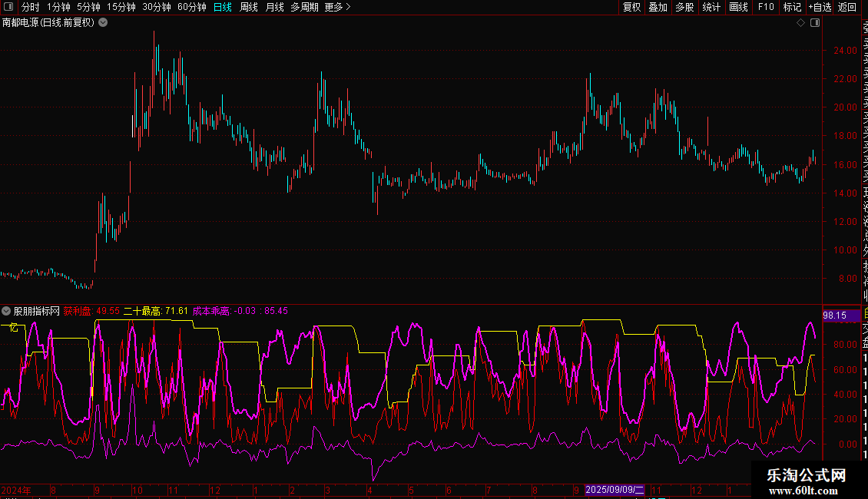Click the 叠加 overlay button
The image size is (868, 499).
pos(658,8)
